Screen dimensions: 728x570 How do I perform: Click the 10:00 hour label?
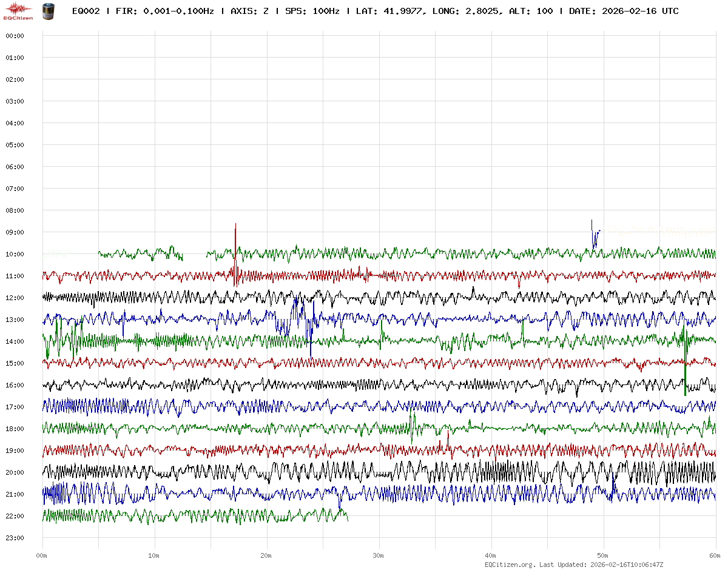click(15, 254)
